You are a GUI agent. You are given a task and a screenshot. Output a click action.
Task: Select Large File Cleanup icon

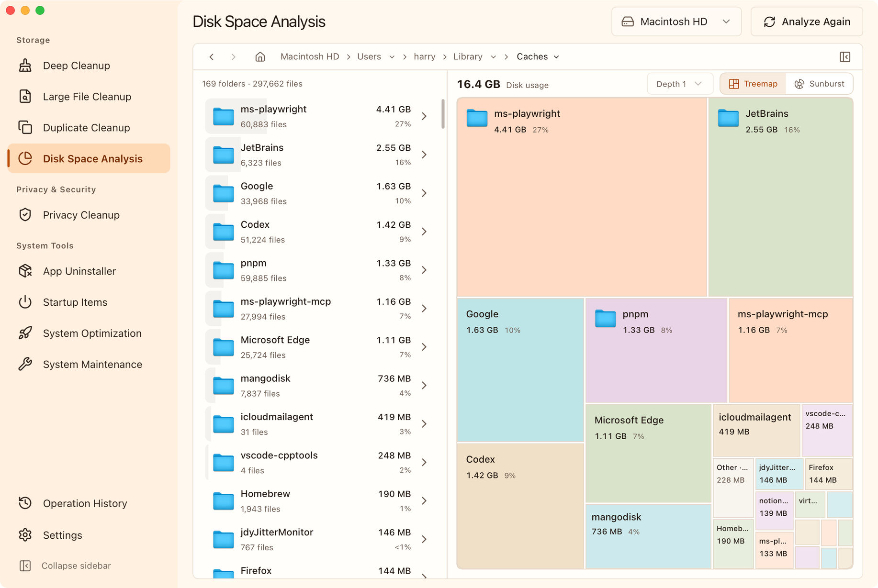pos(25,97)
